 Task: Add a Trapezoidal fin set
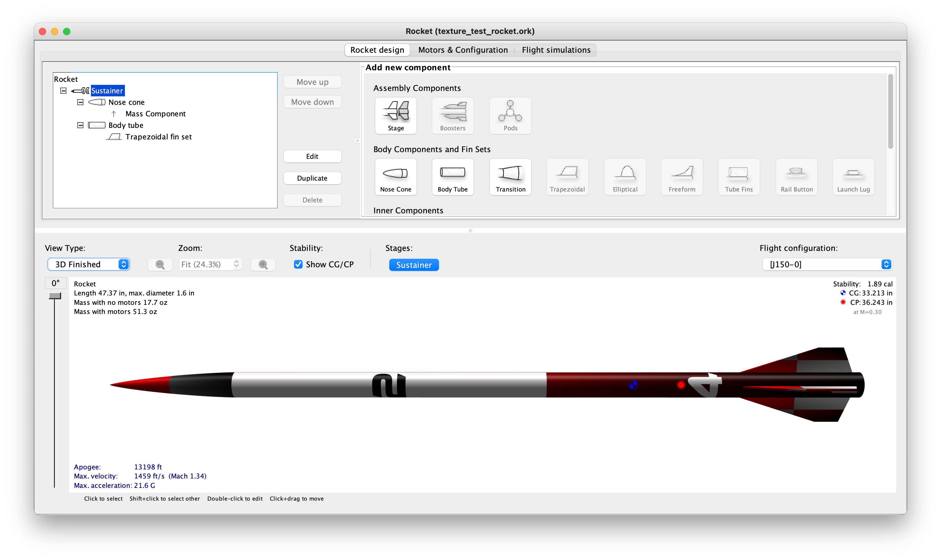(x=567, y=177)
